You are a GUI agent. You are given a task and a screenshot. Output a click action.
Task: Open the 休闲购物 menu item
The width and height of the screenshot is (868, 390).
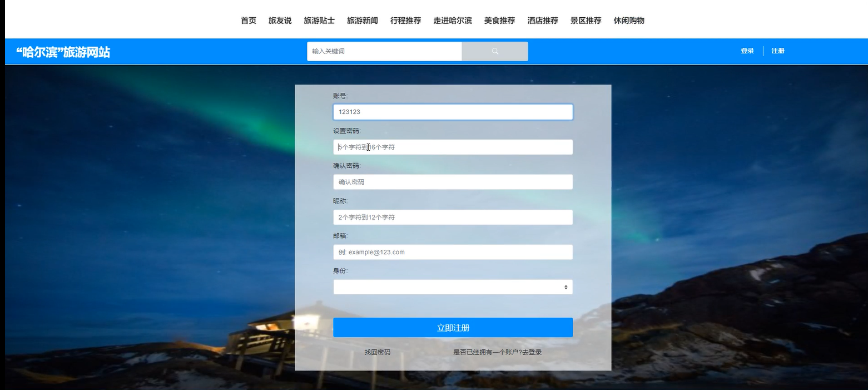click(x=629, y=21)
